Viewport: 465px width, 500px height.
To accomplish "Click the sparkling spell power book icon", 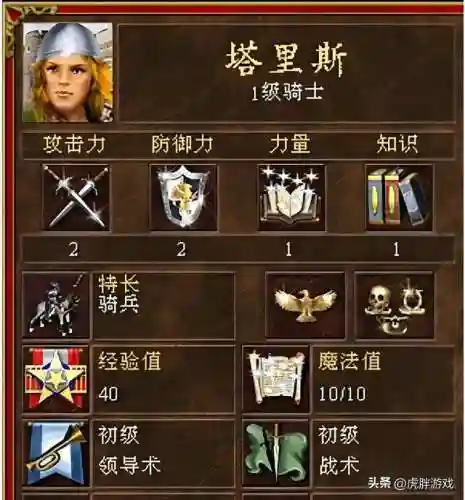I will pos(291,197).
